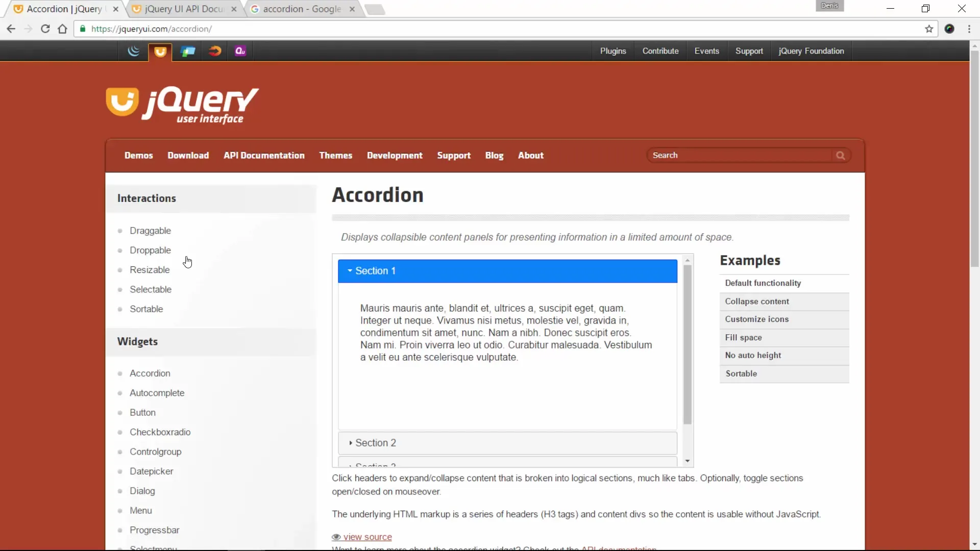980x551 pixels.
Task: Click Events in the top bar
Action: coord(706,51)
